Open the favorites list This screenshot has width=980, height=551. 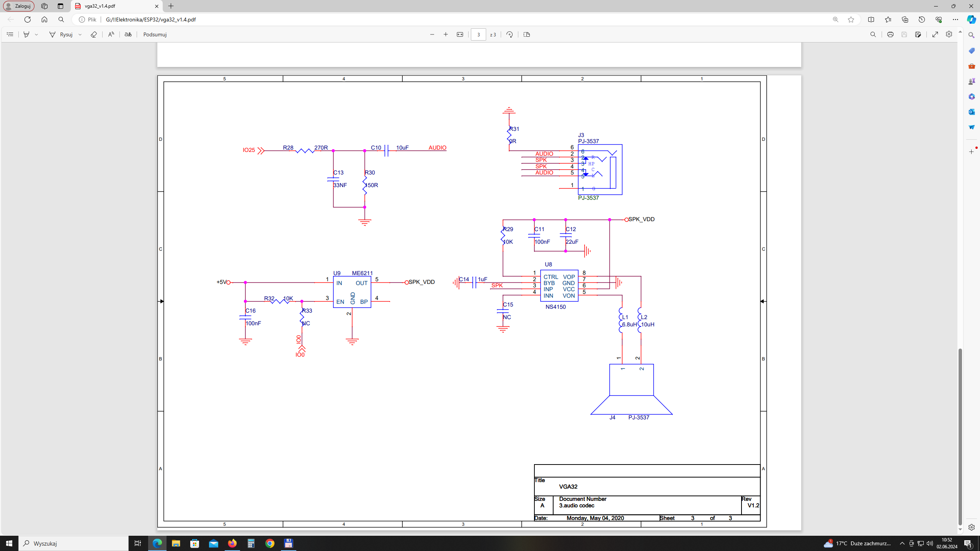click(x=888, y=20)
